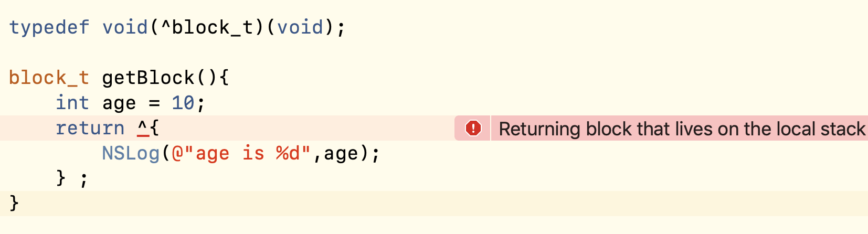The width and height of the screenshot is (868, 234).
Task: Click the number literal 10
Action: 183,103
